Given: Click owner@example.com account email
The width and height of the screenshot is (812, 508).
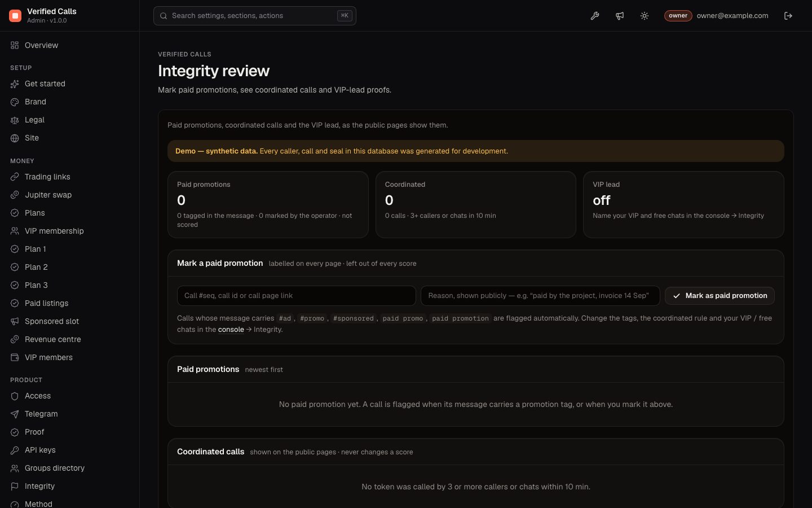Looking at the screenshot, I should (x=732, y=16).
